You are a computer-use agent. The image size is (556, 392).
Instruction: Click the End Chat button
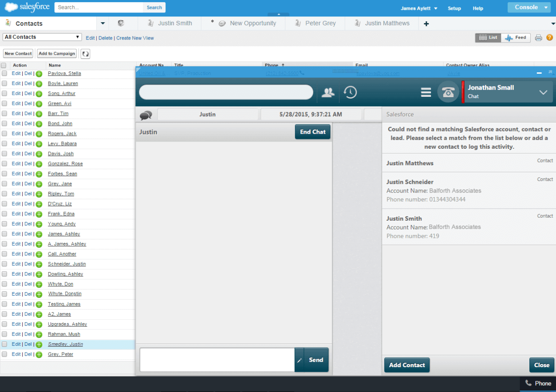313,132
